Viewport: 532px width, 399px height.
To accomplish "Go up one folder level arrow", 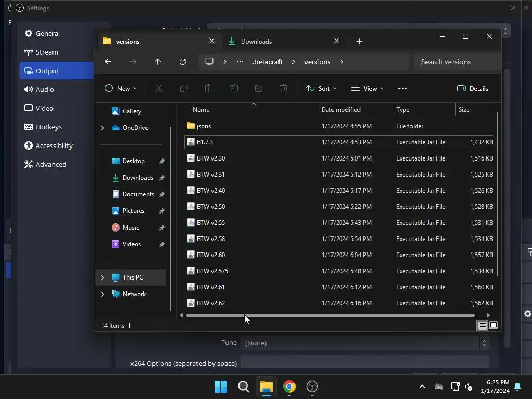I will coord(158,62).
